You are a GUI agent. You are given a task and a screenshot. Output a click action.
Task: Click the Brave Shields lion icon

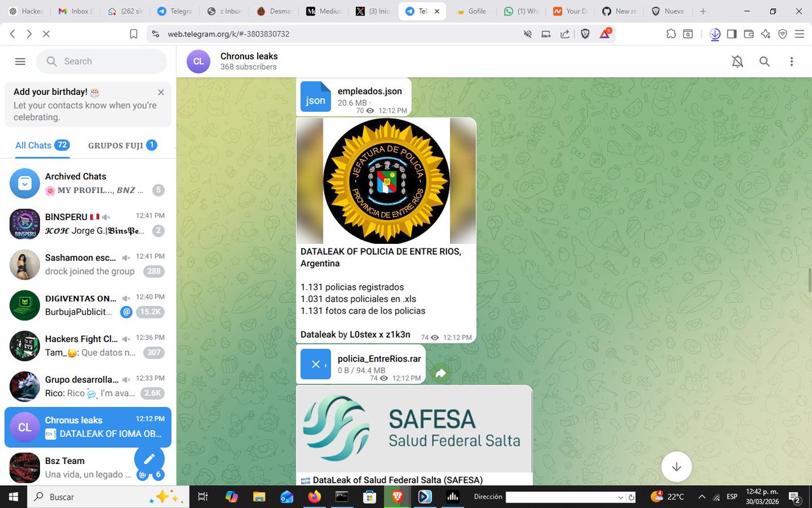pyautogui.click(x=585, y=34)
